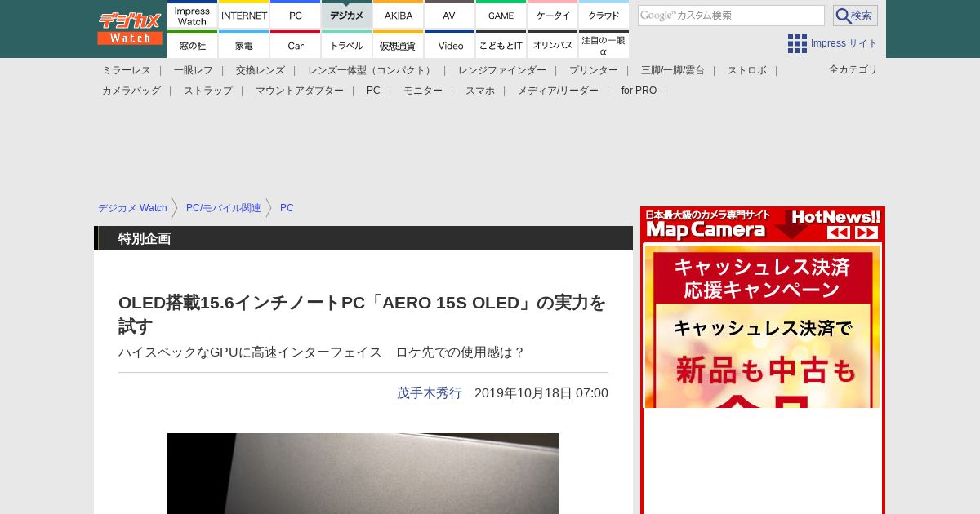Open the メディア/リーダー category
Screen dimensions: 980x514
(558, 91)
